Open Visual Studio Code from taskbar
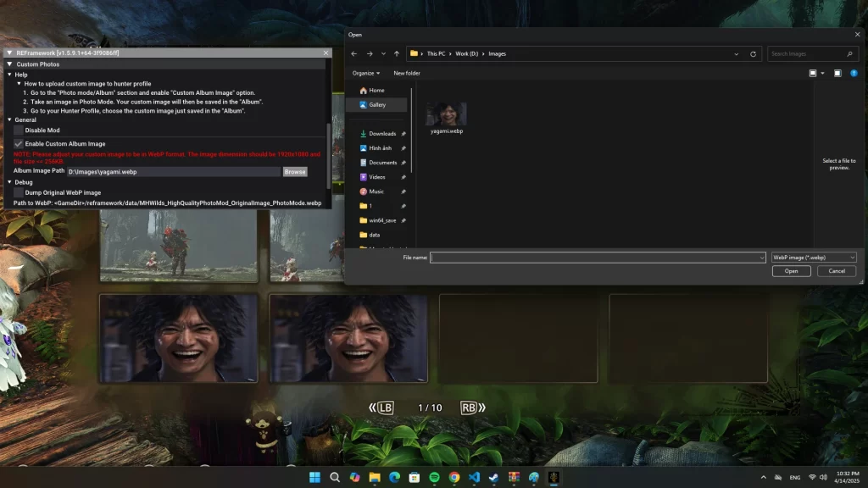This screenshot has width=868, height=488. (475, 478)
